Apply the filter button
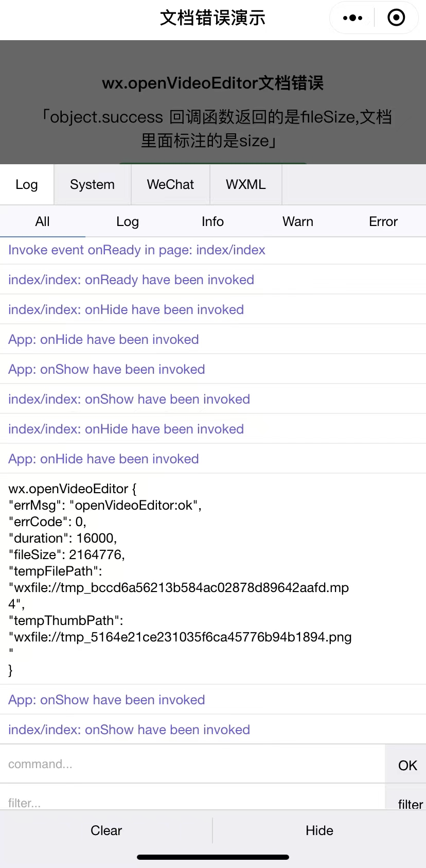This screenshot has width=426, height=868. (x=410, y=800)
